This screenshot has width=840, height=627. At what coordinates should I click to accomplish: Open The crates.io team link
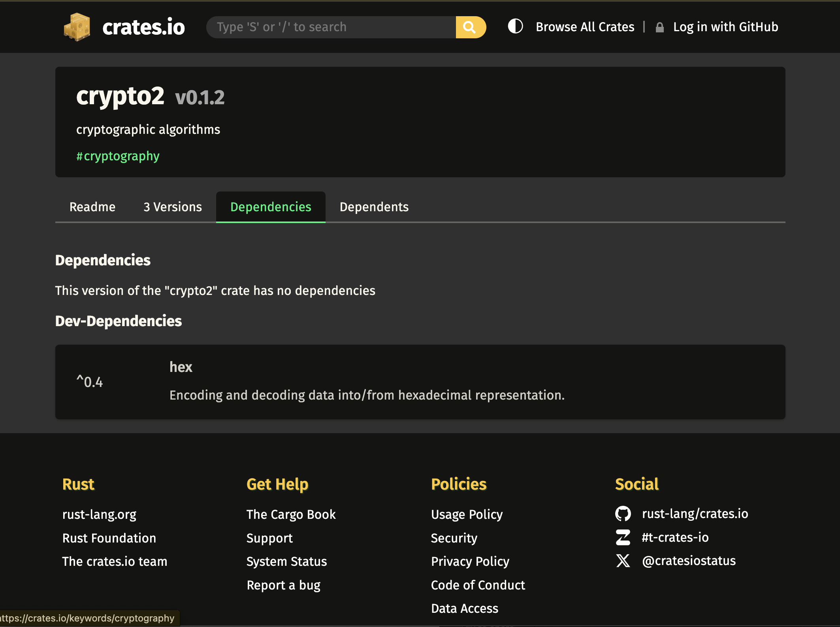[x=115, y=561]
